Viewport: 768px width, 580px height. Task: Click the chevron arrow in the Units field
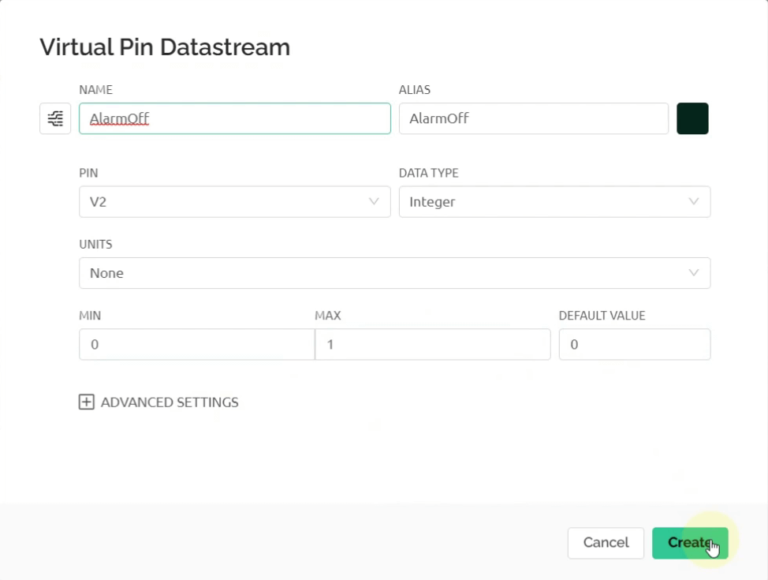pyautogui.click(x=694, y=273)
